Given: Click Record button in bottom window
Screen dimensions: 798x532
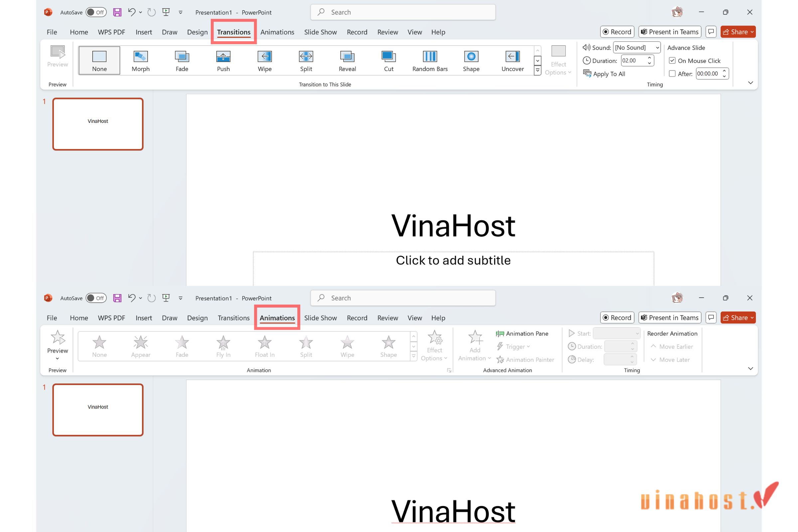Looking at the screenshot, I should point(617,318).
